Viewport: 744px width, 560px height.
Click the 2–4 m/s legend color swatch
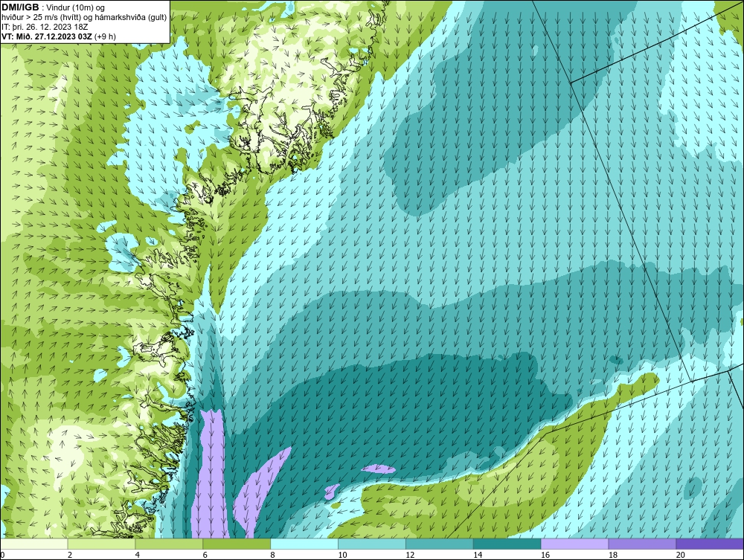(101, 544)
